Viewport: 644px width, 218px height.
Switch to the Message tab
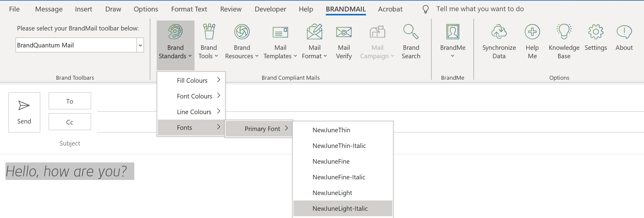[x=49, y=9]
